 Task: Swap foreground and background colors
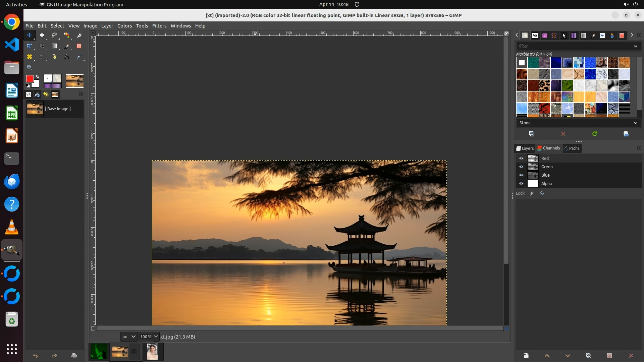[37, 77]
